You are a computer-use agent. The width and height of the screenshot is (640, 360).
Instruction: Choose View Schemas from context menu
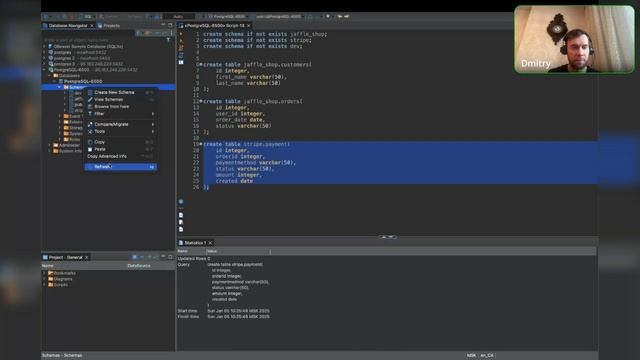coord(120,99)
